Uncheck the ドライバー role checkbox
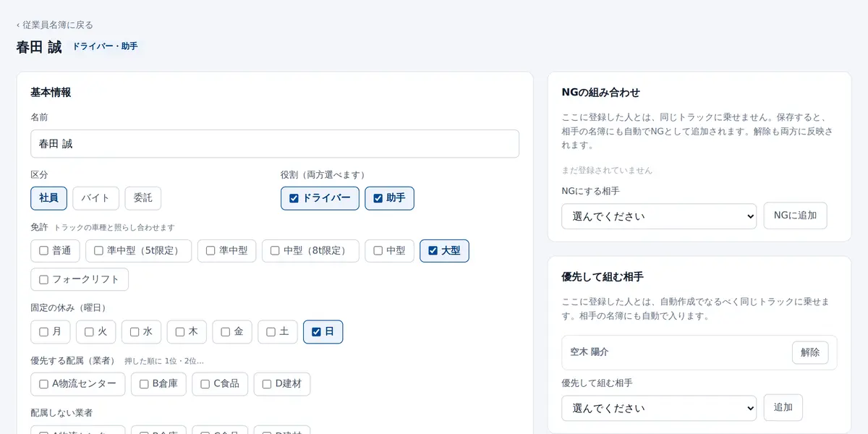Image resolution: width=868 pixels, height=434 pixels. click(x=320, y=198)
